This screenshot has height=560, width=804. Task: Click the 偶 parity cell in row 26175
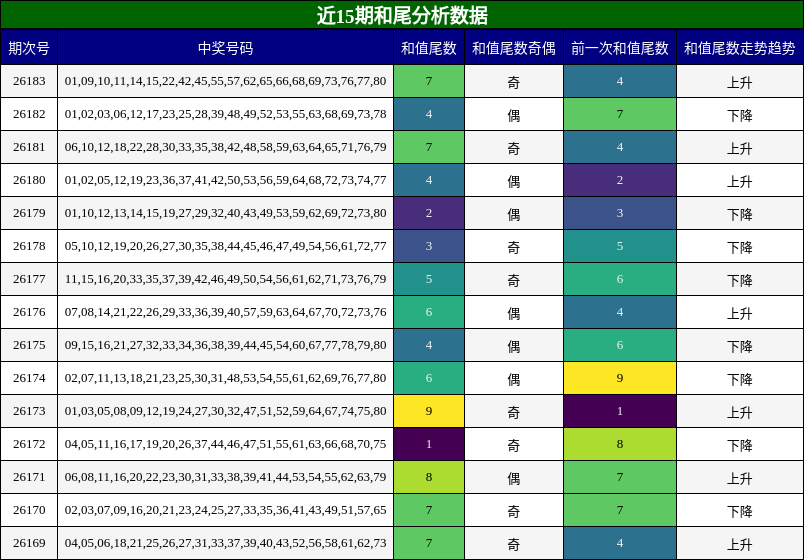click(514, 345)
